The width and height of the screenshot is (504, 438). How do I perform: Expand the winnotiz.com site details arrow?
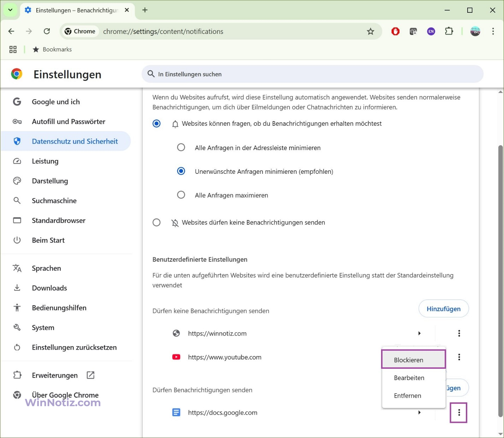419,333
